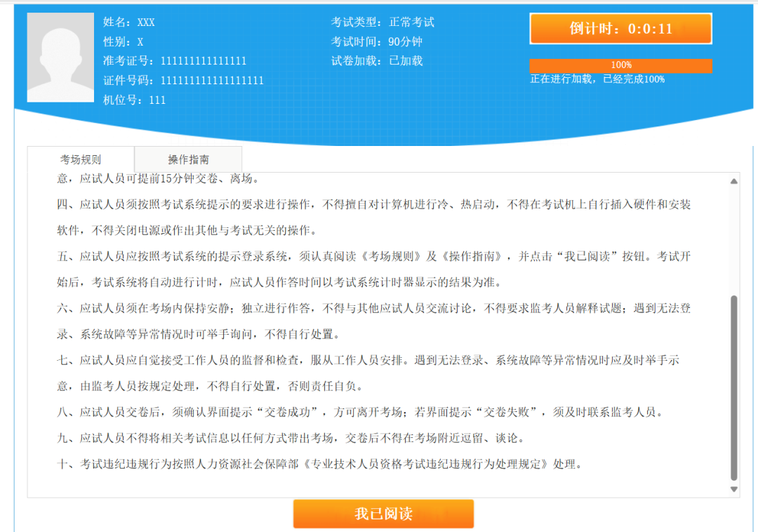
Task: Click the candidate avatar placeholder photo
Action: point(60,58)
